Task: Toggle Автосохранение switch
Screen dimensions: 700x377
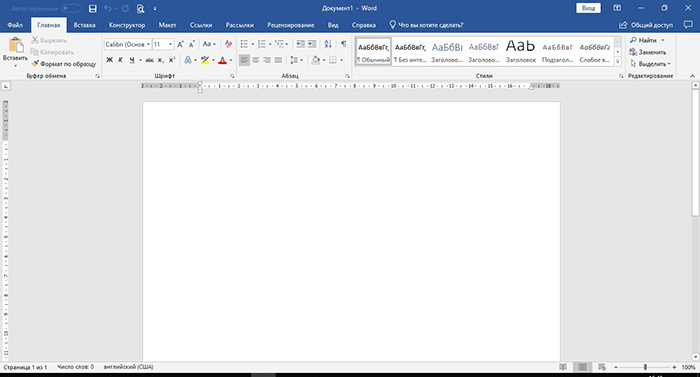Action: pos(71,8)
